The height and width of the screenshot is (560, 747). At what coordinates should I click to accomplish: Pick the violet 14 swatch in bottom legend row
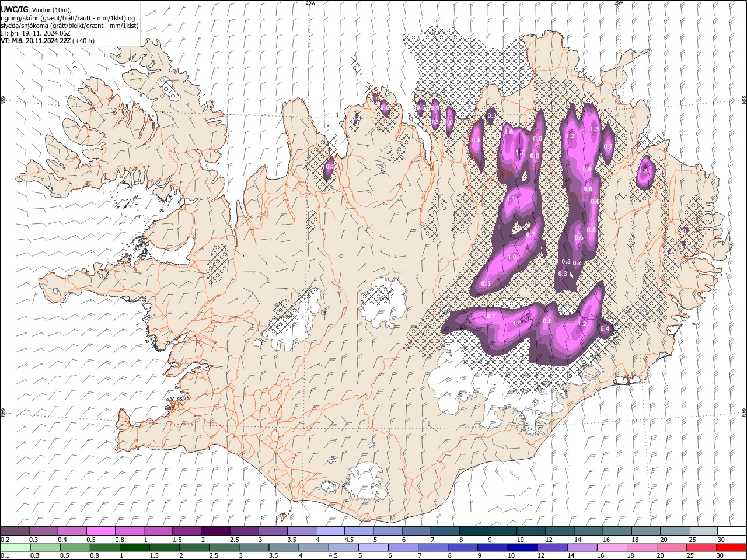coord(582,547)
